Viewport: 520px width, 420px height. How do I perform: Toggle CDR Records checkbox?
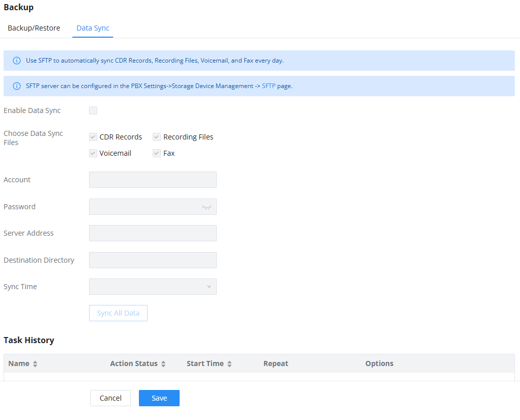pyautogui.click(x=93, y=137)
